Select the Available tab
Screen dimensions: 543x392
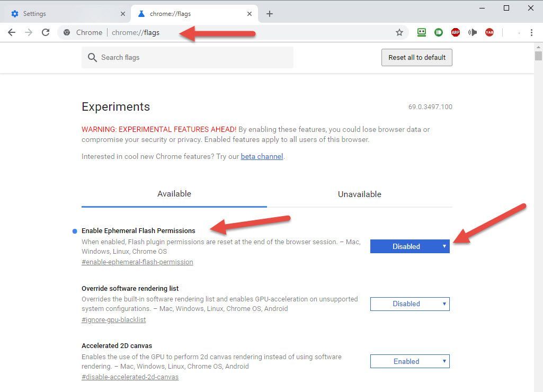click(x=174, y=194)
